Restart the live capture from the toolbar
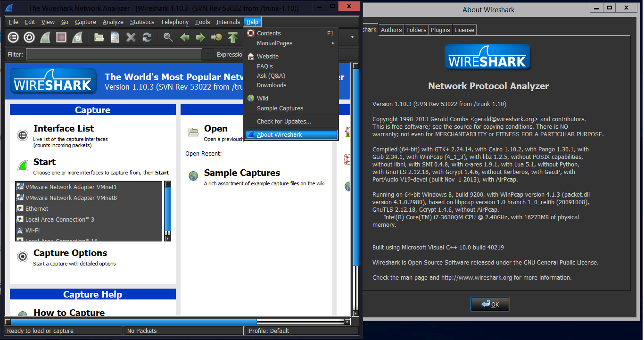This screenshot has height=340, width=644. (x=77, y=37)
